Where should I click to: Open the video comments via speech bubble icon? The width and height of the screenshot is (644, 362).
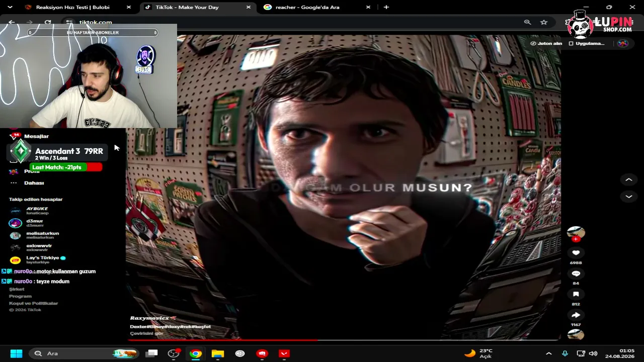[576, 274]
